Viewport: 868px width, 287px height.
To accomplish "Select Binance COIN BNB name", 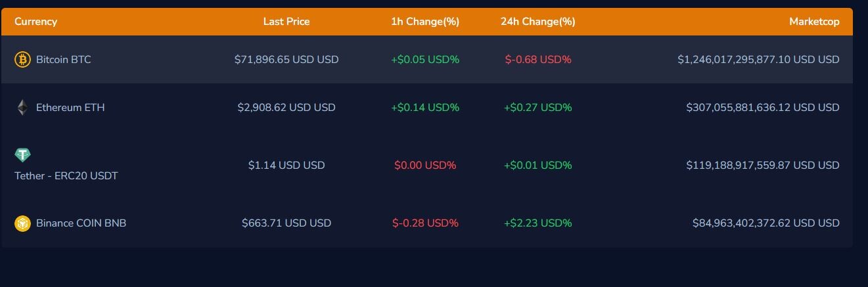I will [x=81, y=223].
